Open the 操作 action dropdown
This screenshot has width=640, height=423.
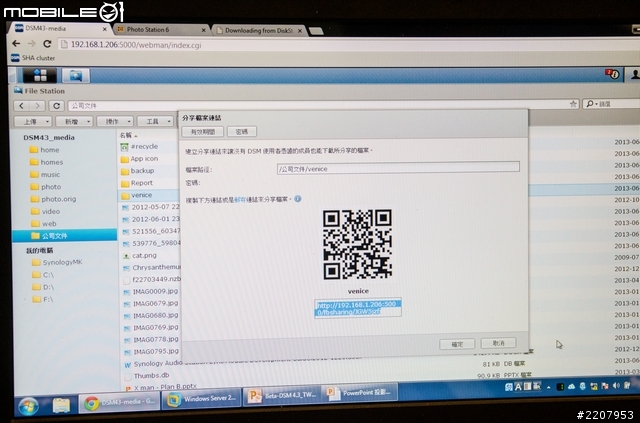115,121
